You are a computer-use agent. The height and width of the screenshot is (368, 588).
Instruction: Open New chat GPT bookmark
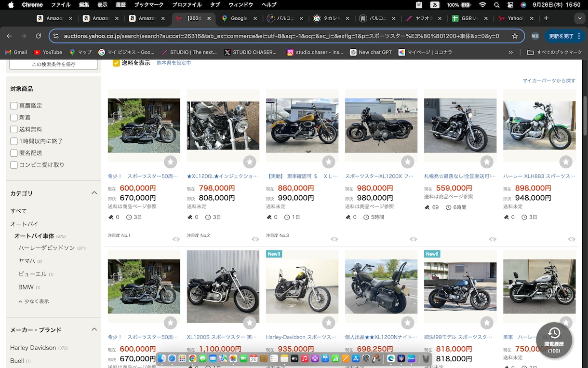tap(371, 52)
